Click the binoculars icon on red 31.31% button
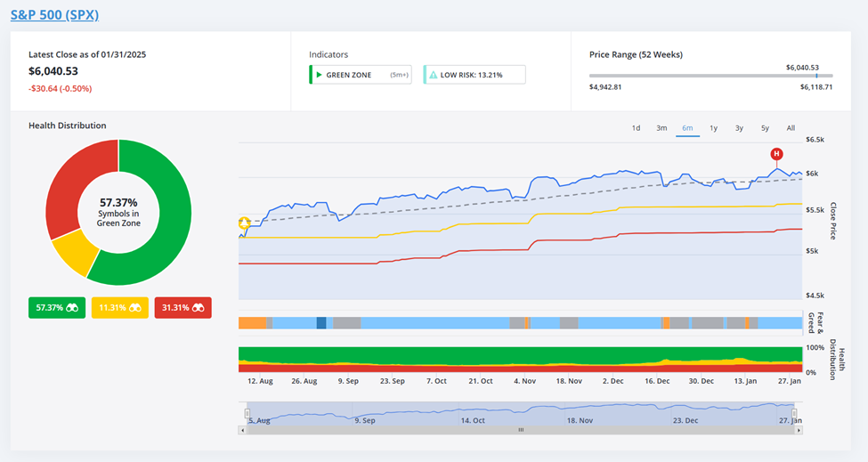Screen dimensions: 868x462 pos(199,308)
